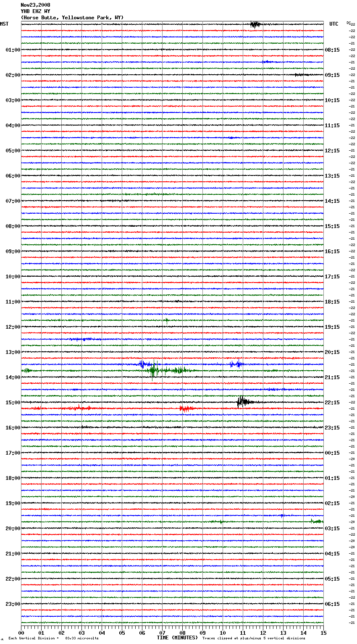Select the 22:00 MST time label
This screenshot has height=644, width=357.
pyautogui.click(x=13, y=579)
